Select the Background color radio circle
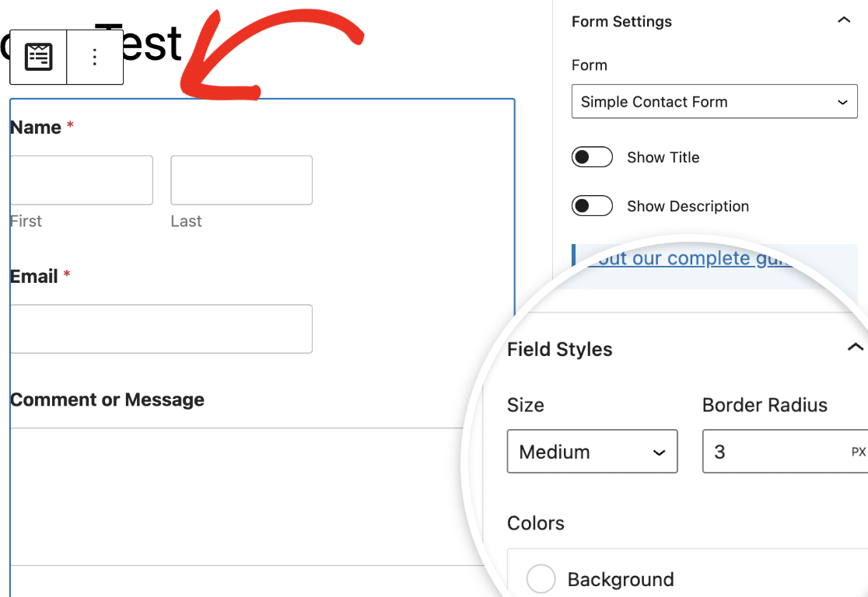Viewport: 868px width, 597px height. pyautogui.click(x=542, y=578)
